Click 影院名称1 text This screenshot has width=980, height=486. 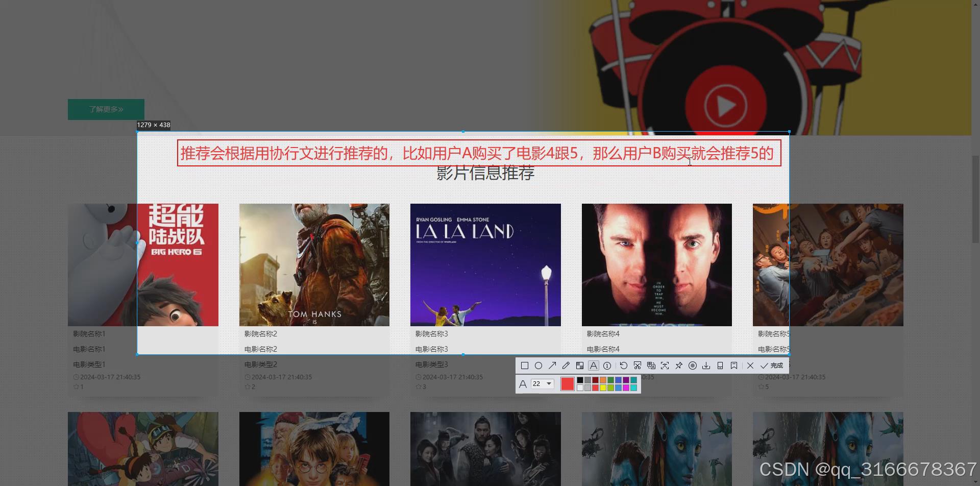click(89, 334)
